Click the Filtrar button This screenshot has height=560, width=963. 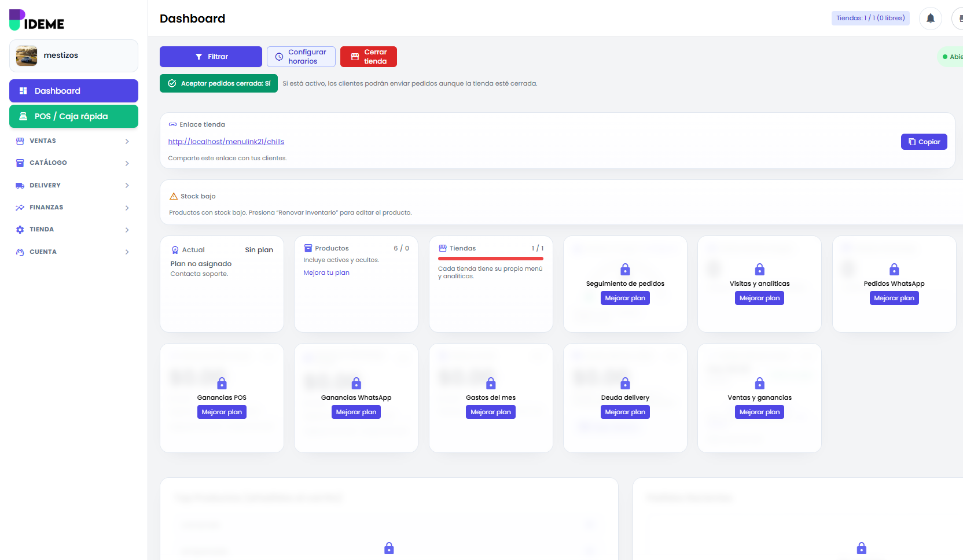coord(211,57)
